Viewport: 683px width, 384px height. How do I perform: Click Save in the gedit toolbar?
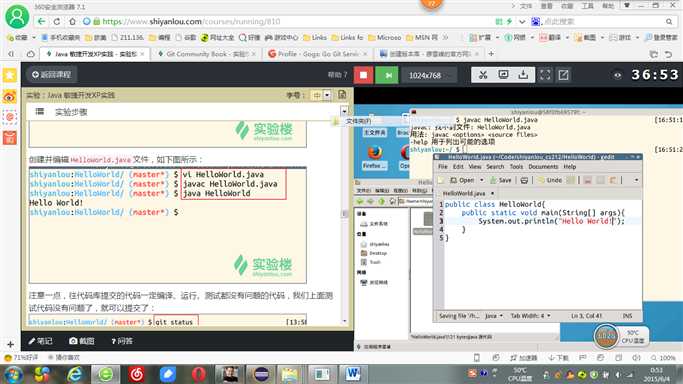coord(501,180)
